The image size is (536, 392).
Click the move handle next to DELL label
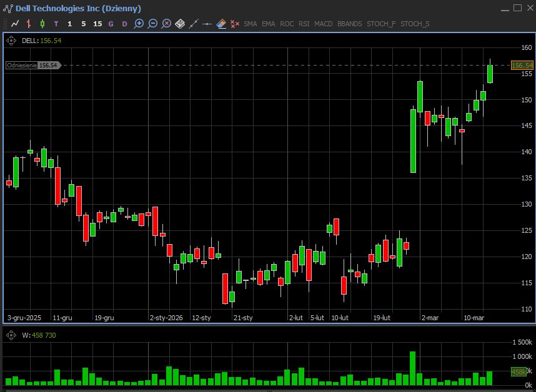click(11, 41)
